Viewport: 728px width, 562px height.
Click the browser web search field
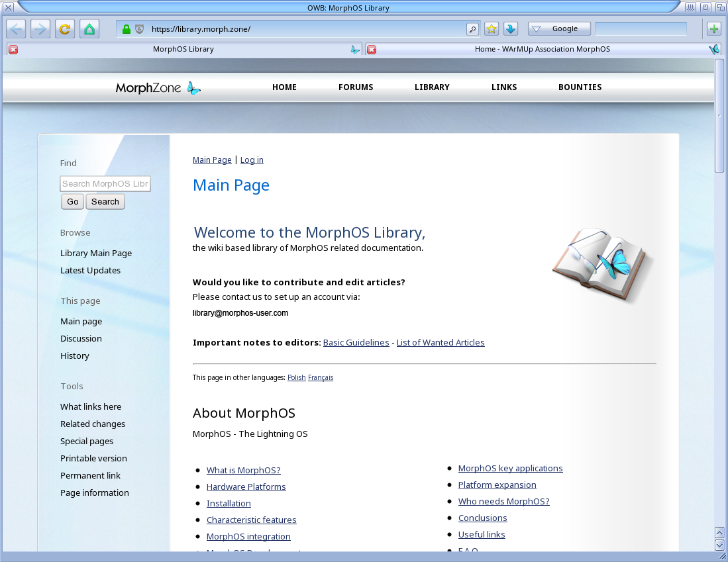tap(641, 28)
